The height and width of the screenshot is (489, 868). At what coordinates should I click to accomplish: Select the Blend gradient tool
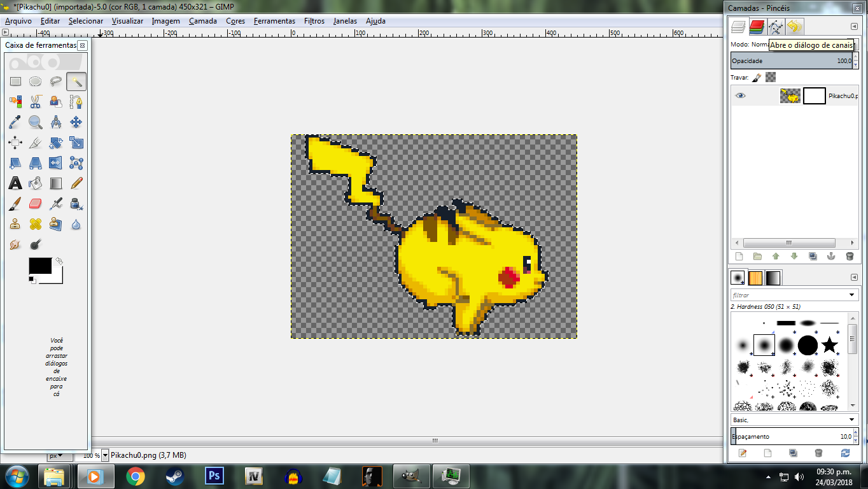point(56,183)
